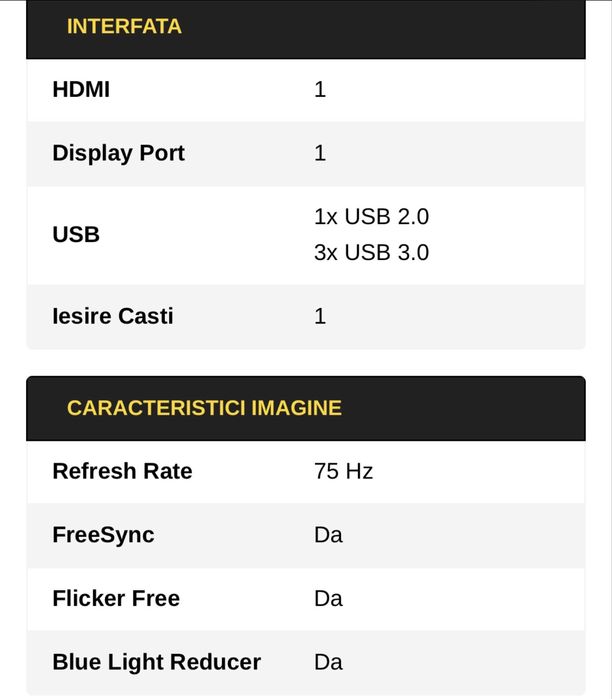
Task: Select the Blue Light Reducer label
Action: [x=156, y=663]
